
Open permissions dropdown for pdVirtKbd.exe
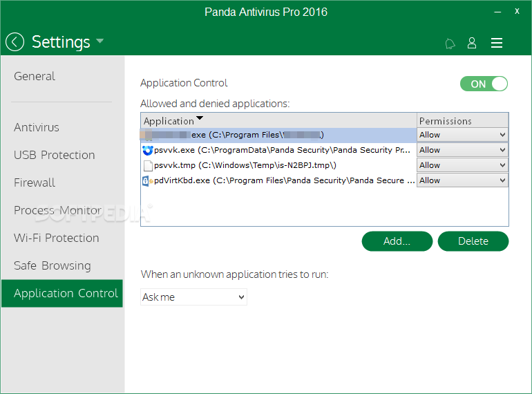tap(462, 180)
